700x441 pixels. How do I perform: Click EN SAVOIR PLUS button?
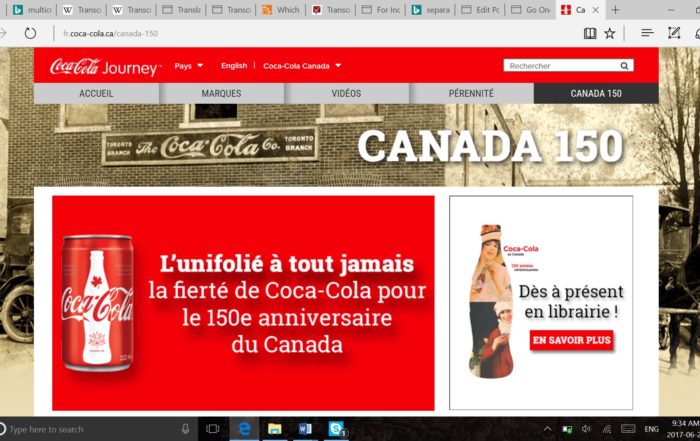(x=571, y=340)
